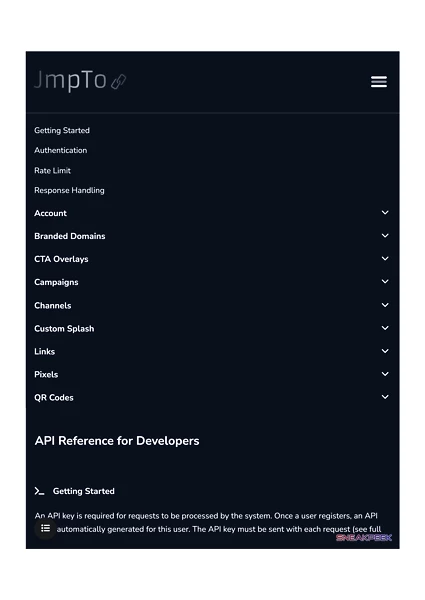Screen dimensions: 425x600
Task: Click the Getting Started section heading
Action: 84,491
